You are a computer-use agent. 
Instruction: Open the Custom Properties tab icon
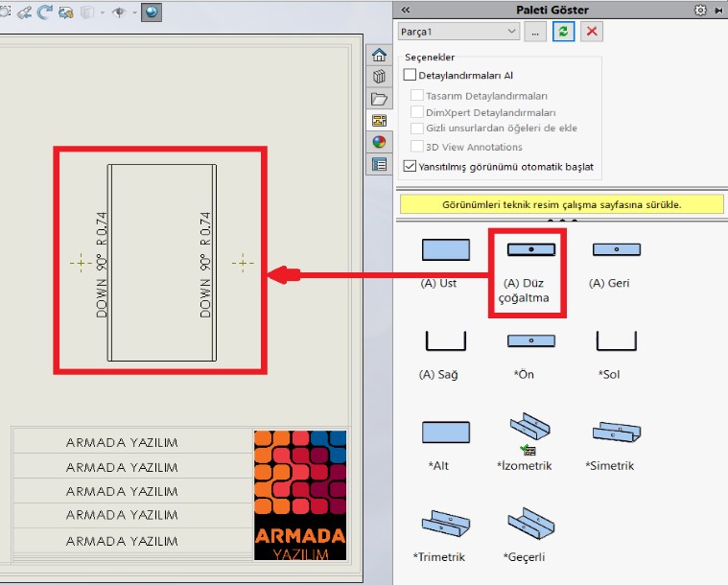[x=380, y=164]
